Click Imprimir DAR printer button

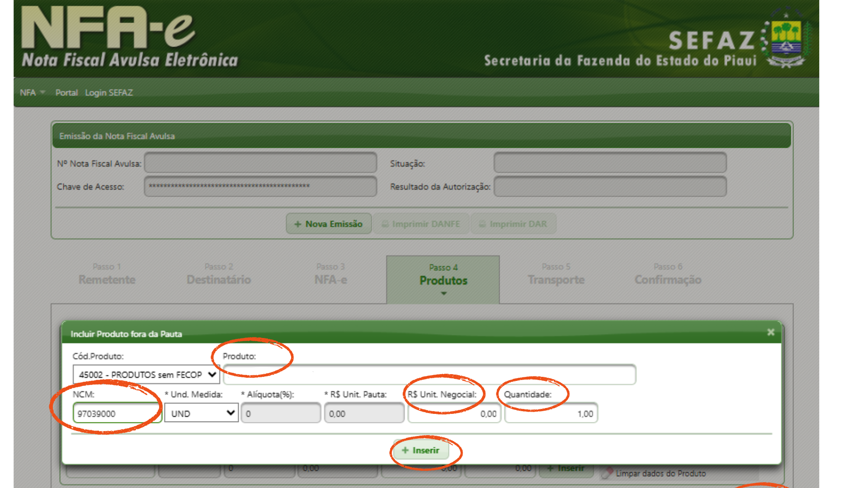[x=513, y=224]
